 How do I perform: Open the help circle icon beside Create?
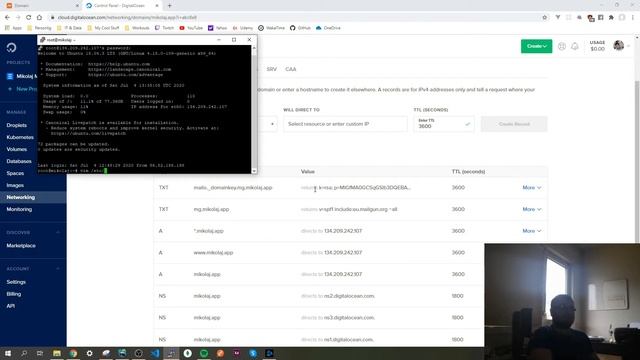pos(562,46)
